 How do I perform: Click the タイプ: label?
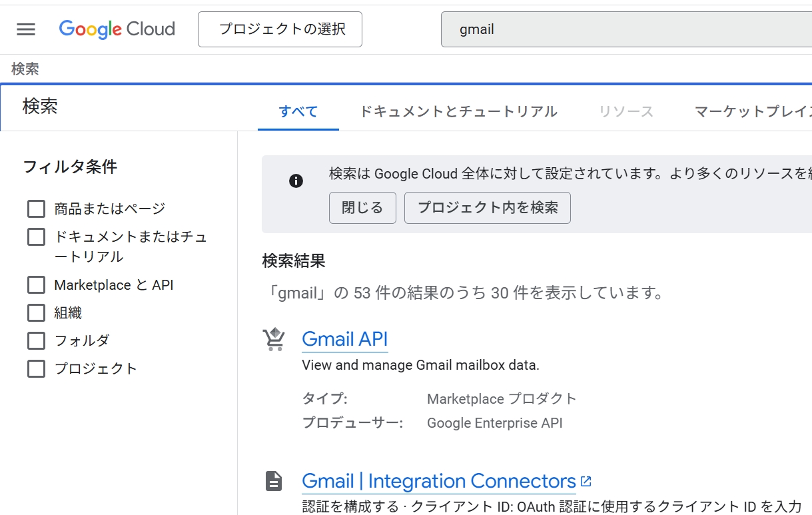pyautogui.click(x=325, y=399)
